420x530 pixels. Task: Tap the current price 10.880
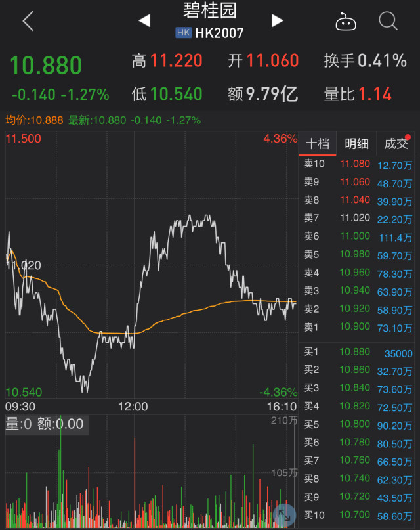tap(46, 65)
